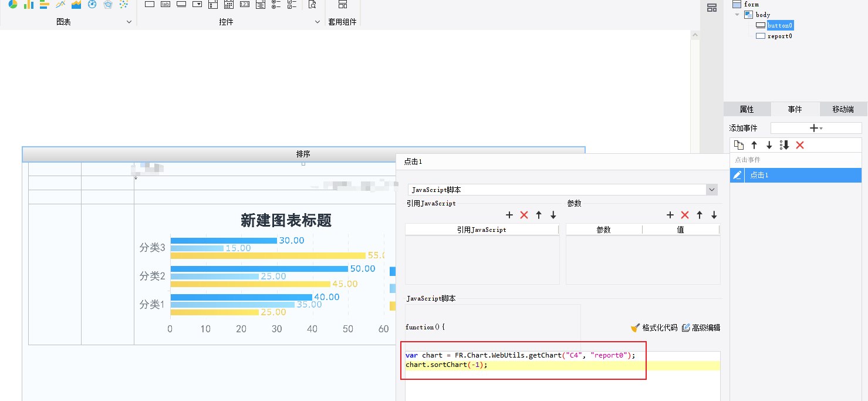Viewport: 868px width, 401px height.
Task: Add a text area widget
Action: [261, 4]
